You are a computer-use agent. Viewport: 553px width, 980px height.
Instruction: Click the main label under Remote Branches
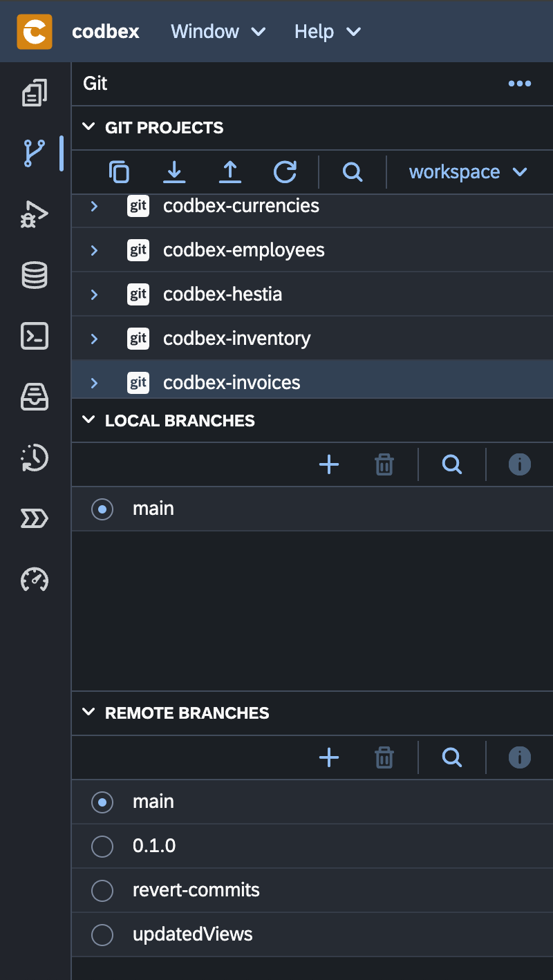point(153,802)
